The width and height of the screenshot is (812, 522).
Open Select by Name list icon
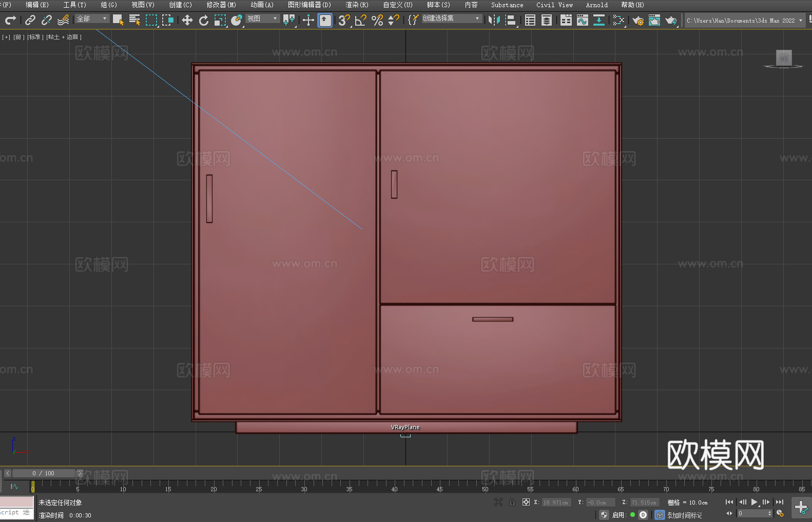(135, 20)
